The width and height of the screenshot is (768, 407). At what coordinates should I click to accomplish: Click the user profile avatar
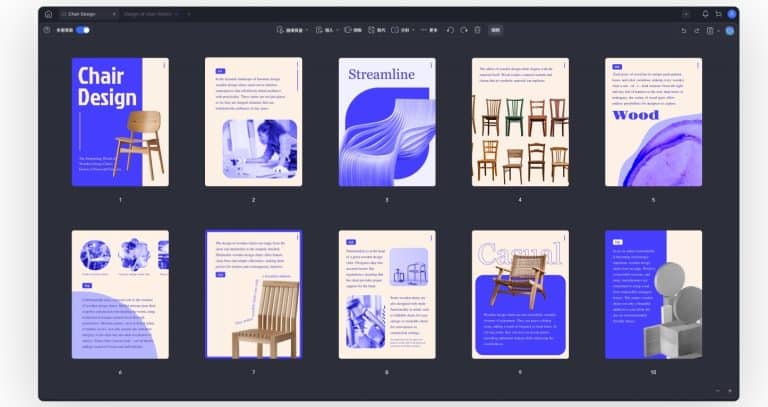click(732, 14)
